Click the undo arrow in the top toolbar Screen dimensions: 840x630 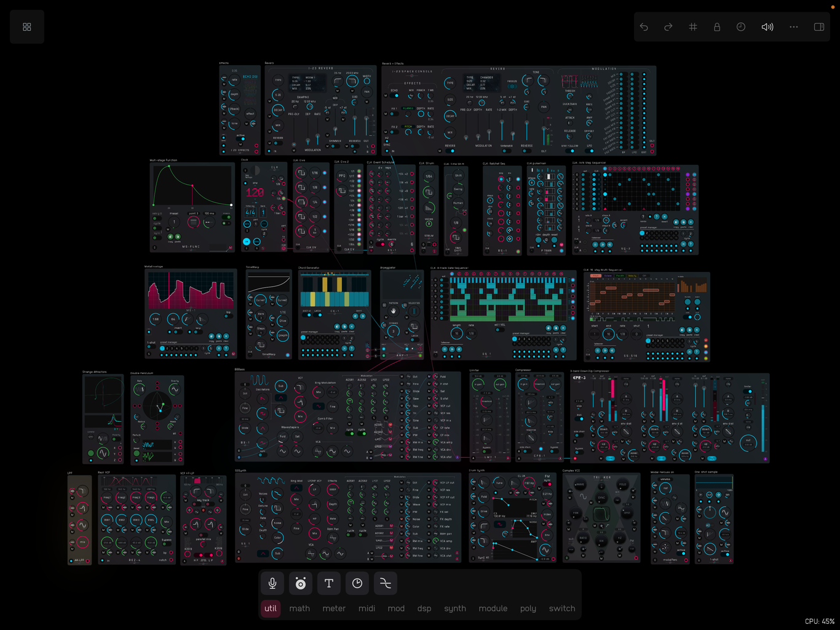pos(644,27)
